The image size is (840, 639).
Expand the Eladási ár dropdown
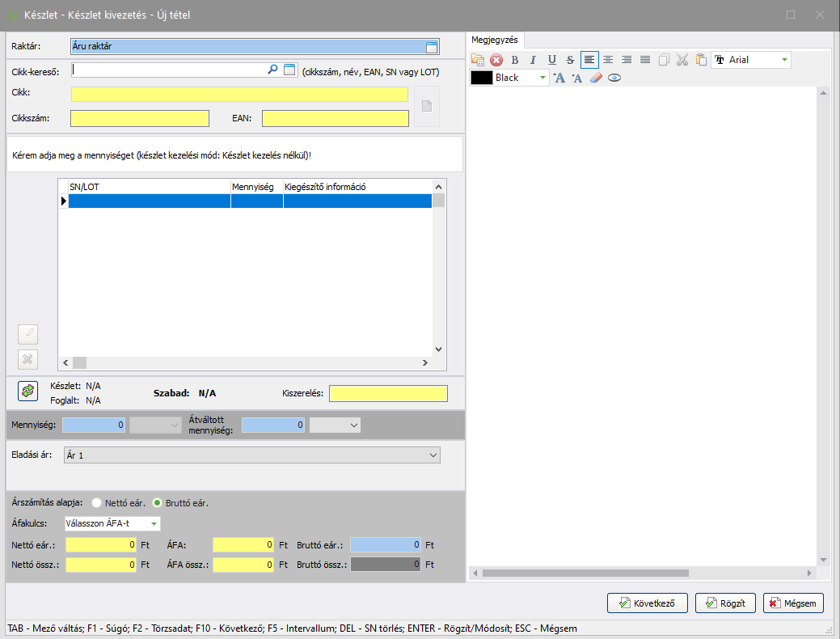point(434,455)
